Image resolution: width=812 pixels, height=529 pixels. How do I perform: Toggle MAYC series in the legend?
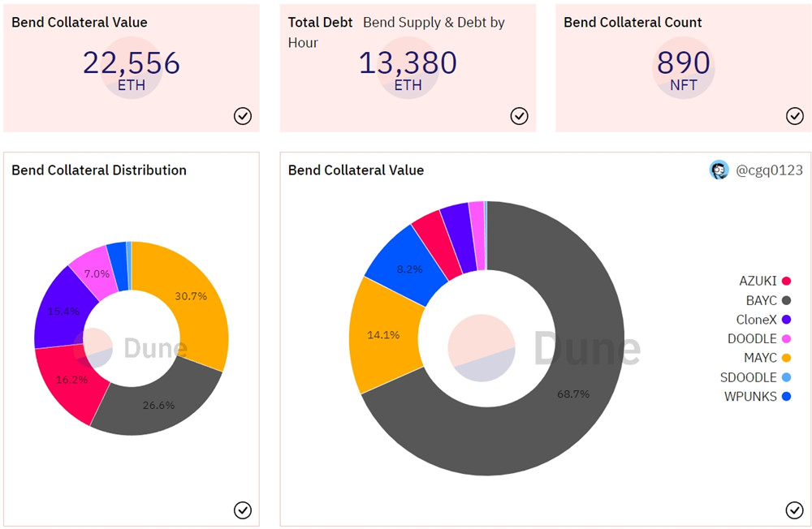(762, 358)
